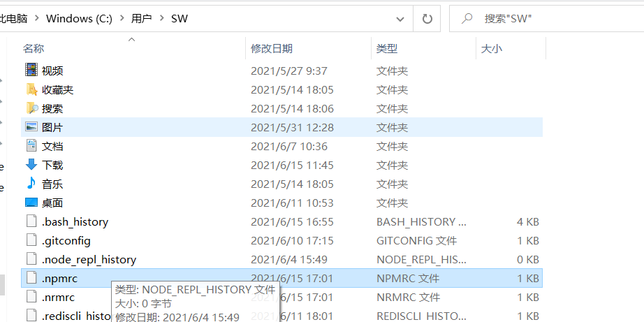The width and height of the screenshot is (644, 322).
Task: Click the NPMRC 文件 type cell
Action: [408, 279]
